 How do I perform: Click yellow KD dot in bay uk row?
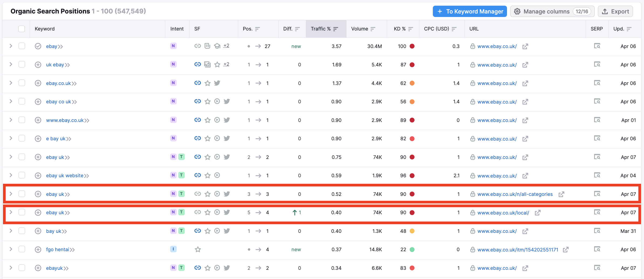412,231
